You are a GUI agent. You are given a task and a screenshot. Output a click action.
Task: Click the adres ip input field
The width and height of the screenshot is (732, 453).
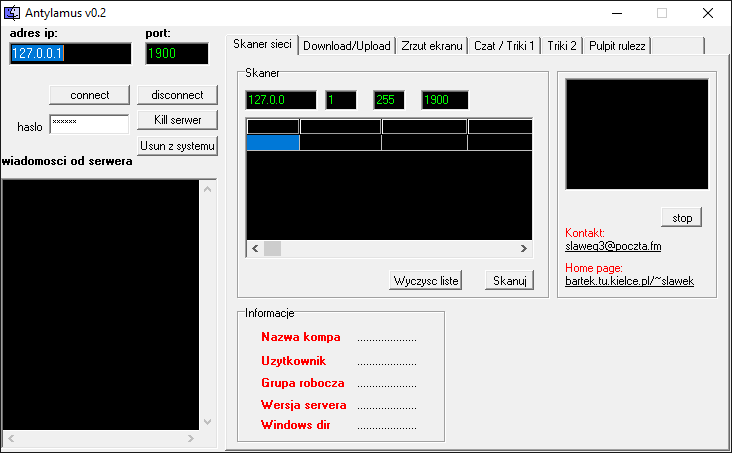pos(70,54)
